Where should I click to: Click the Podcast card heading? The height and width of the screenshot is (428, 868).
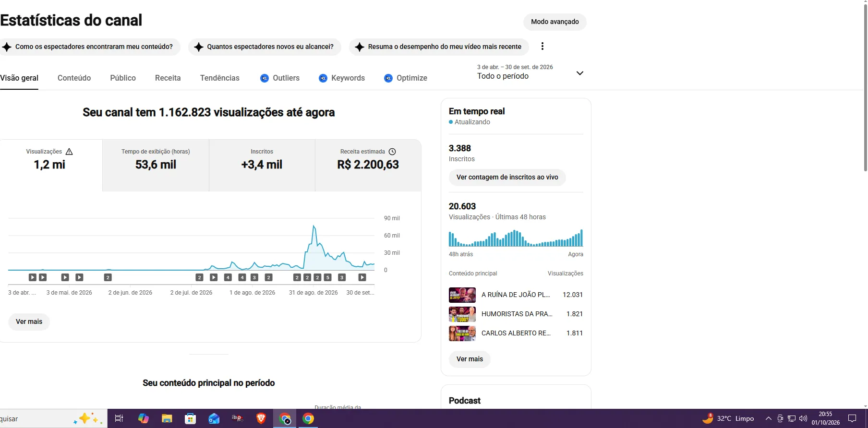[465, 401]
